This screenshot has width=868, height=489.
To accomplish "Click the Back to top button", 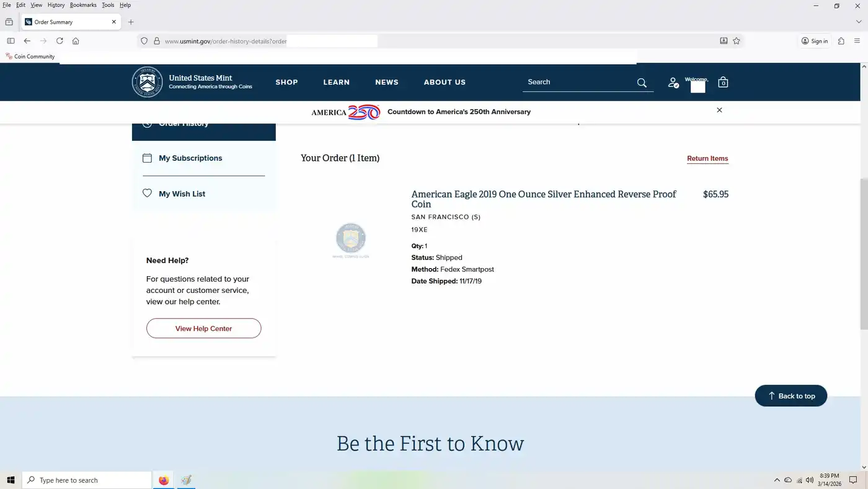I will click(790, 396).
